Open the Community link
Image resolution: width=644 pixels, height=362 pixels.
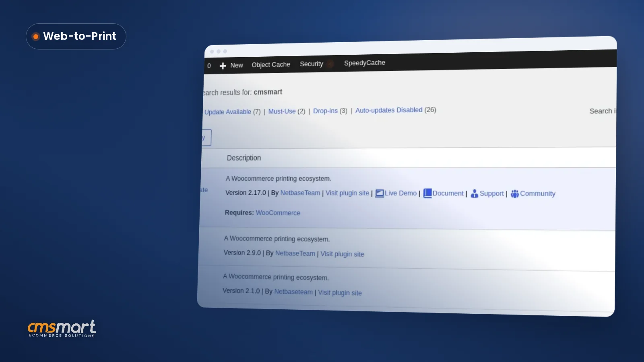click(538, 194)
